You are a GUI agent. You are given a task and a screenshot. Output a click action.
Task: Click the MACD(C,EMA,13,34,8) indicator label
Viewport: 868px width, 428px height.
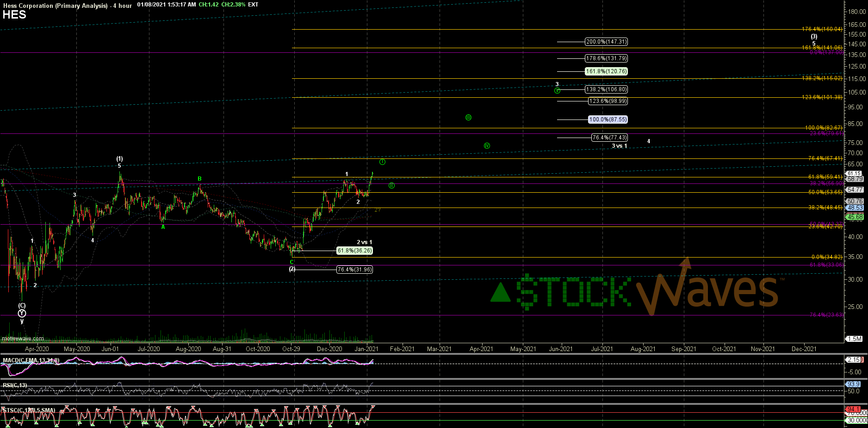[x=31, y=360]
